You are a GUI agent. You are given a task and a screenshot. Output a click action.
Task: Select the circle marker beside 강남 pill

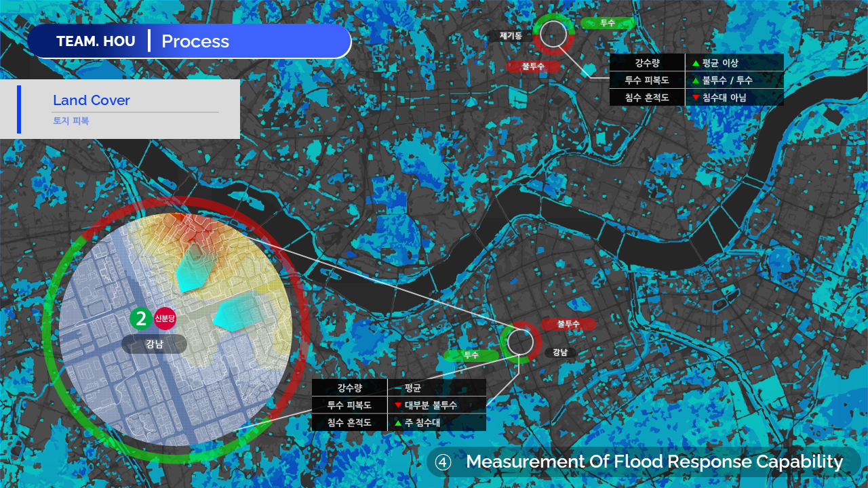(520, 342)
